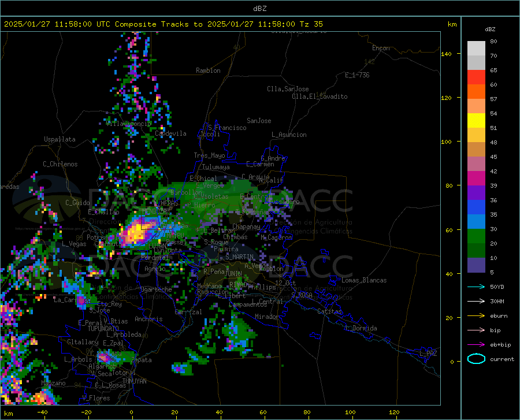Click the 12_Oct label
Image resolution: width=520 pixels, height=420 pixels.
click(x=285, y=283)
